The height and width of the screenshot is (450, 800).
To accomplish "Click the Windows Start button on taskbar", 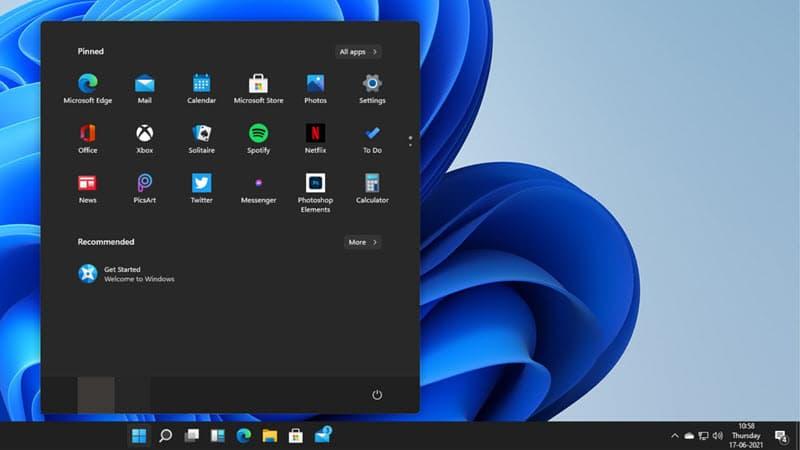I will click(139, 436).
